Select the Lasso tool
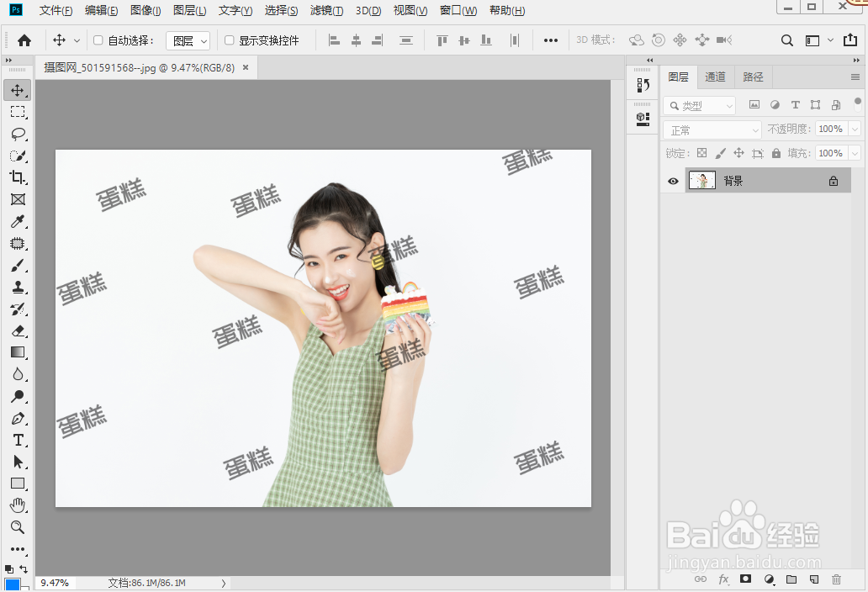Screen dimensions: 868x592 point(18,134)
